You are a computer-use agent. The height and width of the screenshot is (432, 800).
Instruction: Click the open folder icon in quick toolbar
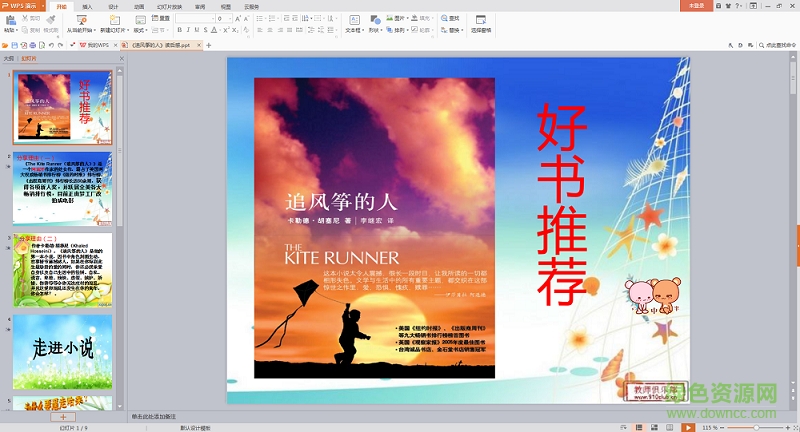click(x=5, y=45)
